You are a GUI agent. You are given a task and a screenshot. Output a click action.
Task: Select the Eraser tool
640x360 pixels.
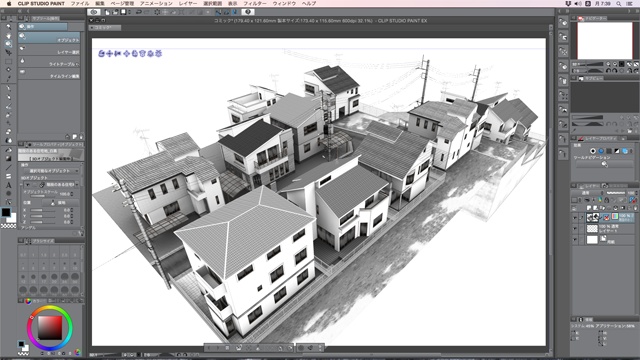click(8, 132)
